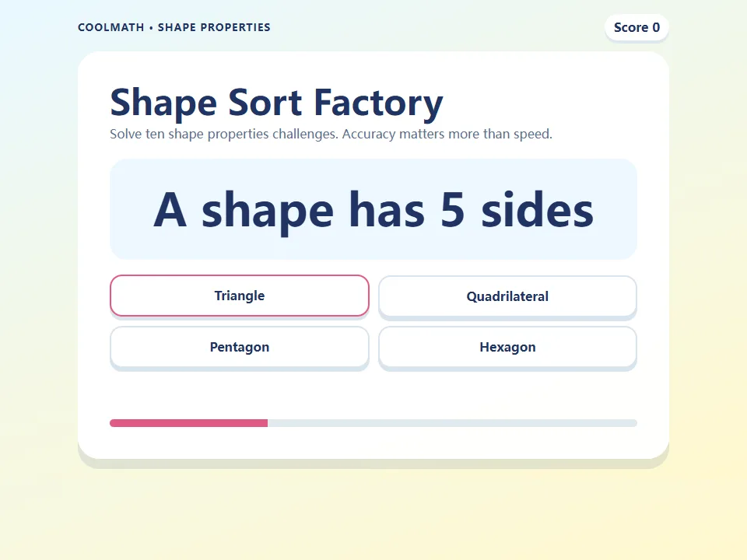The height and width of the screenshot is (560, 747).
Task: Select Pentagon as the answer
Action: (239, 347)
